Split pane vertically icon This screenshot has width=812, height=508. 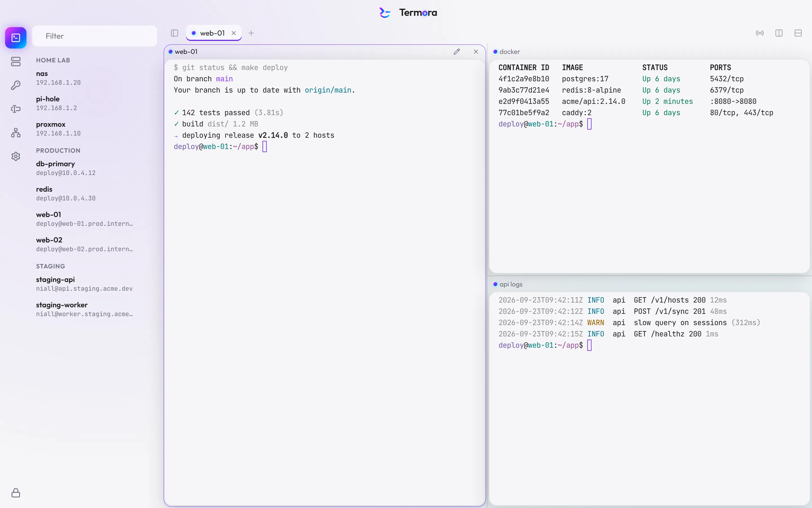[x=779, y=33]
